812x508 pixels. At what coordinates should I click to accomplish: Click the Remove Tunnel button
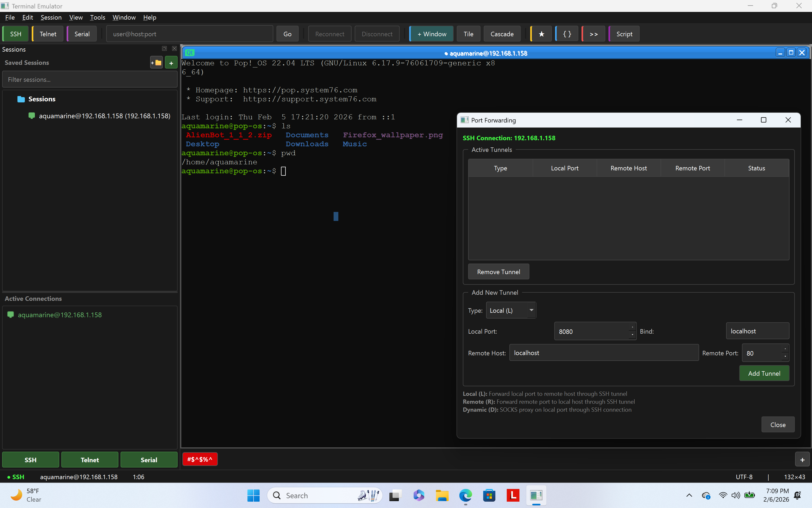coord(499,272)
